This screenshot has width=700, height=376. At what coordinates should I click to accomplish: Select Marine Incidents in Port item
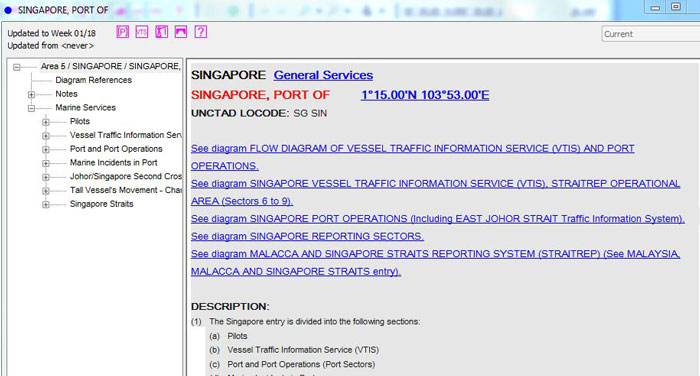tap(113, 163)
